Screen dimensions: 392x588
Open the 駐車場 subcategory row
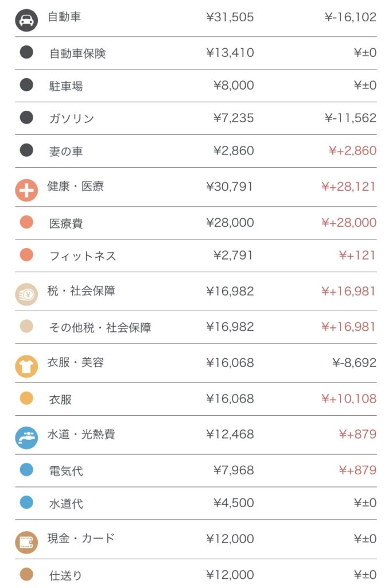coord(66,86)
